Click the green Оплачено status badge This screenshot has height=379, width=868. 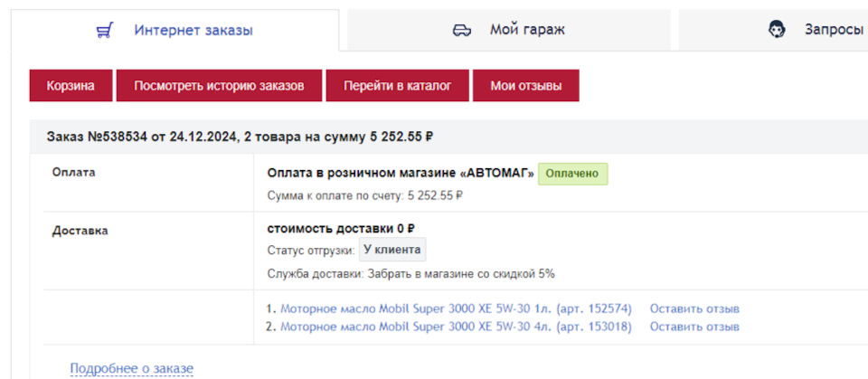(572, 174)
